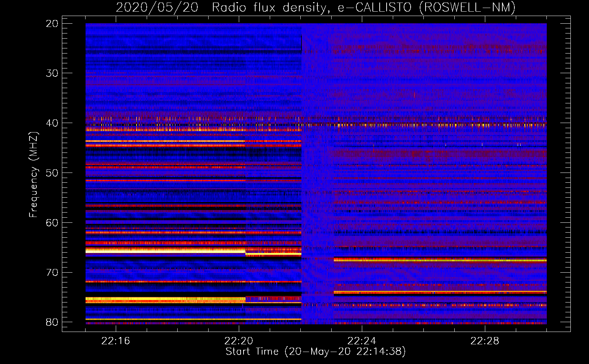Click the 22:20 time tick label
589x364 pixels.
pyautogui.click(x=239, y=341)
